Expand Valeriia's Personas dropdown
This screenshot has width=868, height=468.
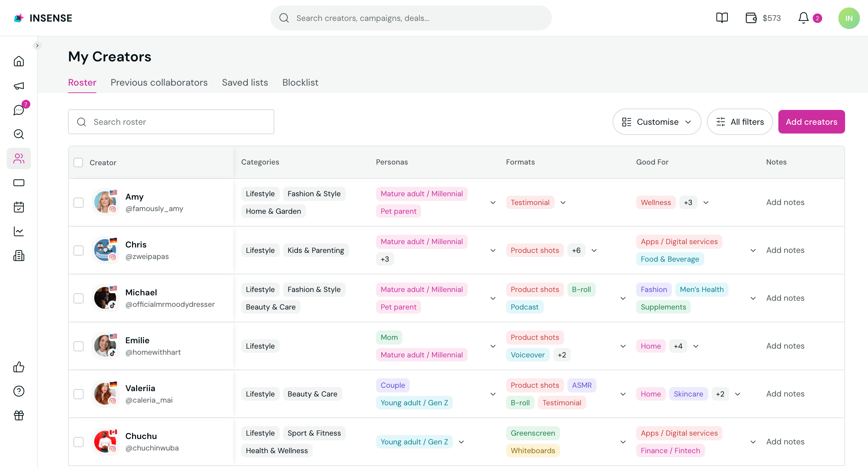pyautogui.click(x=493, y=394)
